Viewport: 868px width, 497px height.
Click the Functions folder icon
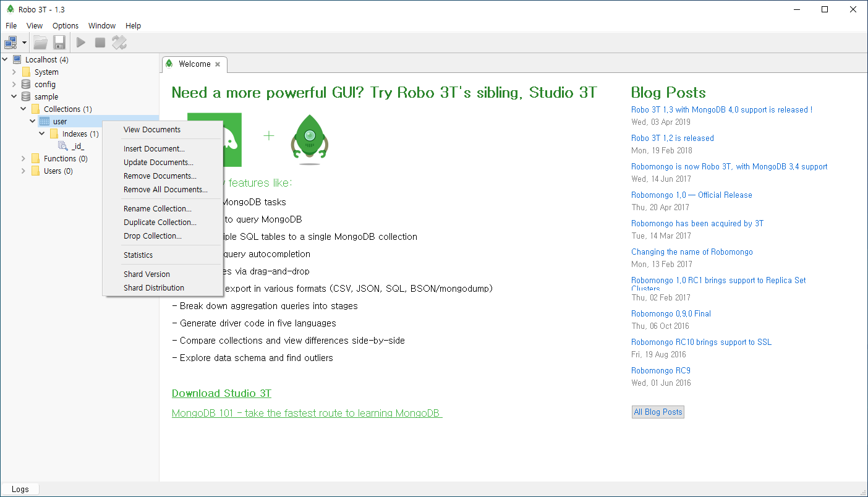[35, 158]
